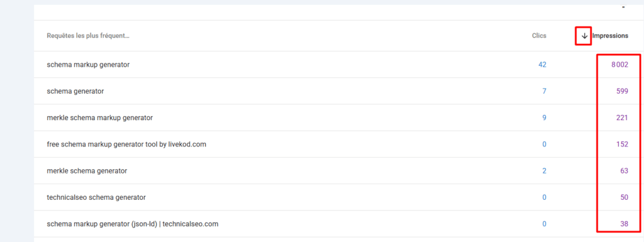Sort by the Clics column header
Viewport: 644px width, 242px height.
[x=539, y=36]
